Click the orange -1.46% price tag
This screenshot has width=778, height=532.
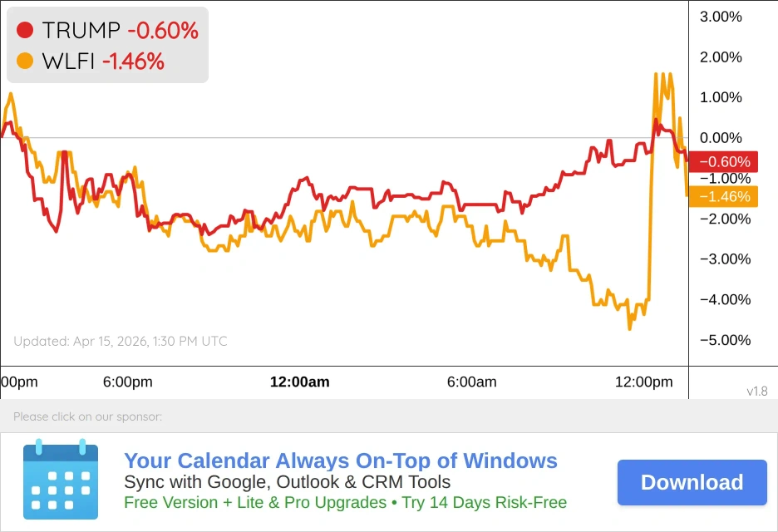click(724, 197)
